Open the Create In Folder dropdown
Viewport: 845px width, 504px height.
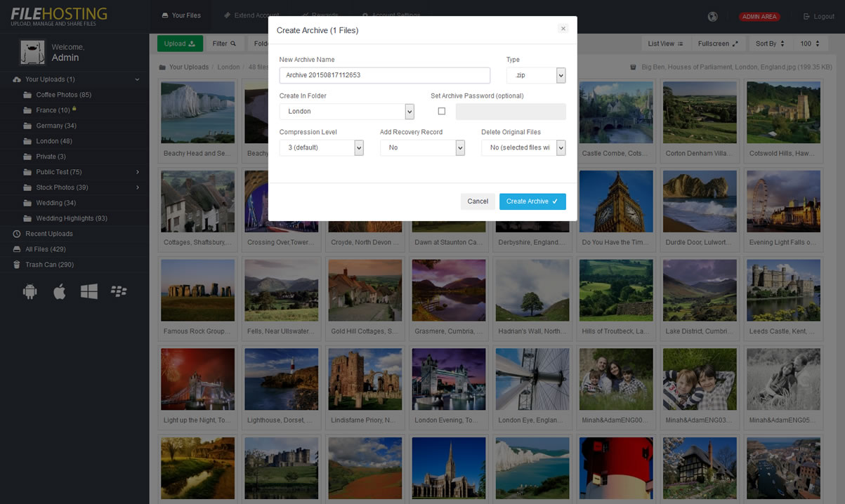tap(347, 112)
